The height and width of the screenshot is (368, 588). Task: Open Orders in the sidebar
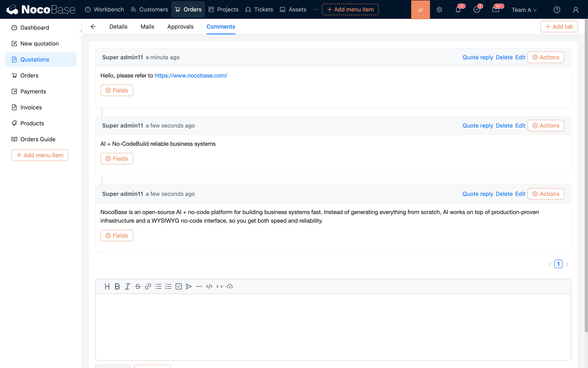coord(41,75)
